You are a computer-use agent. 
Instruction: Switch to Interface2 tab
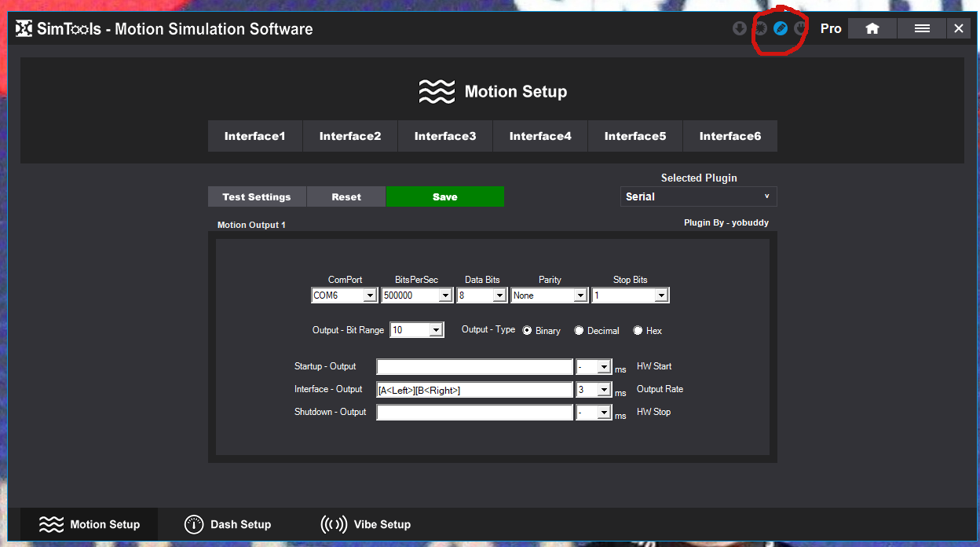350,136
